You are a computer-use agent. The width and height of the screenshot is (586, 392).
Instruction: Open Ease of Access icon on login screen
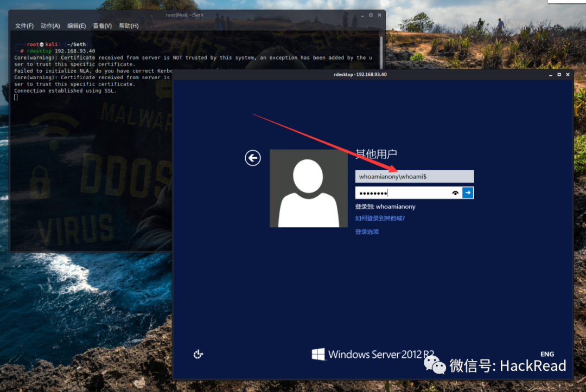(x=198, y=354)
